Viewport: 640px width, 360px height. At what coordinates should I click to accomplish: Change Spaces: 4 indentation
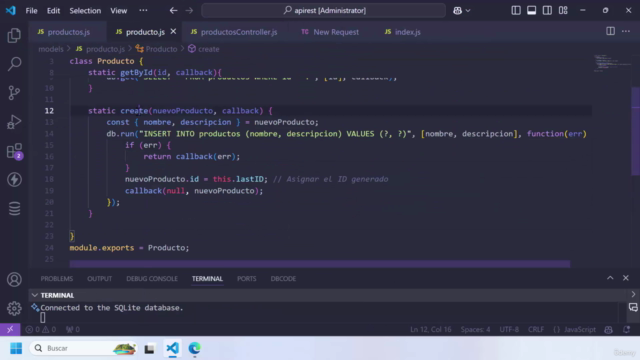tap(476, 329)
